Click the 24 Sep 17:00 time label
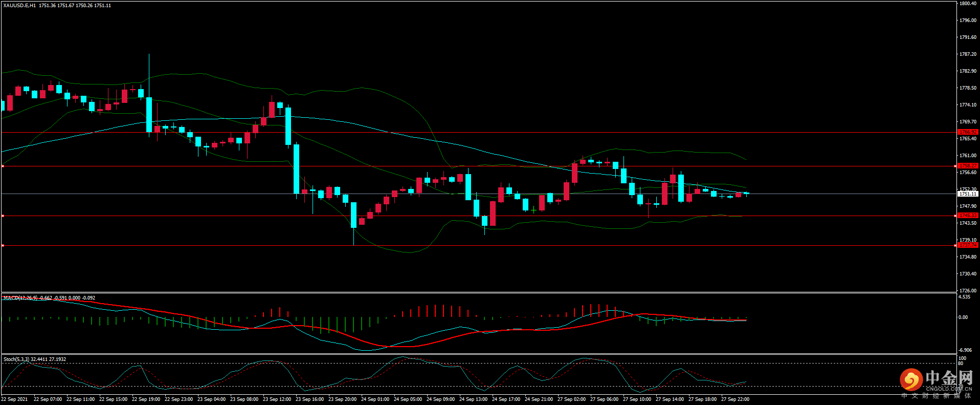The height and width of the screenshot is (405, 980). (x=506, y=399)
